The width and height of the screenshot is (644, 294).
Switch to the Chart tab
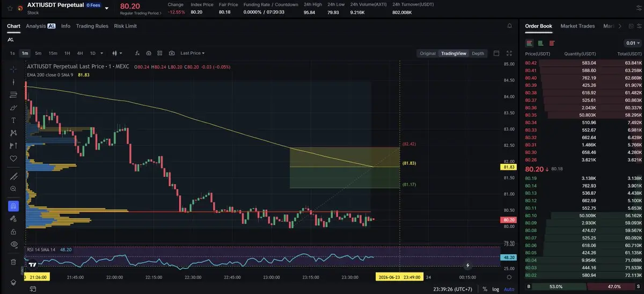pos(13,26)
